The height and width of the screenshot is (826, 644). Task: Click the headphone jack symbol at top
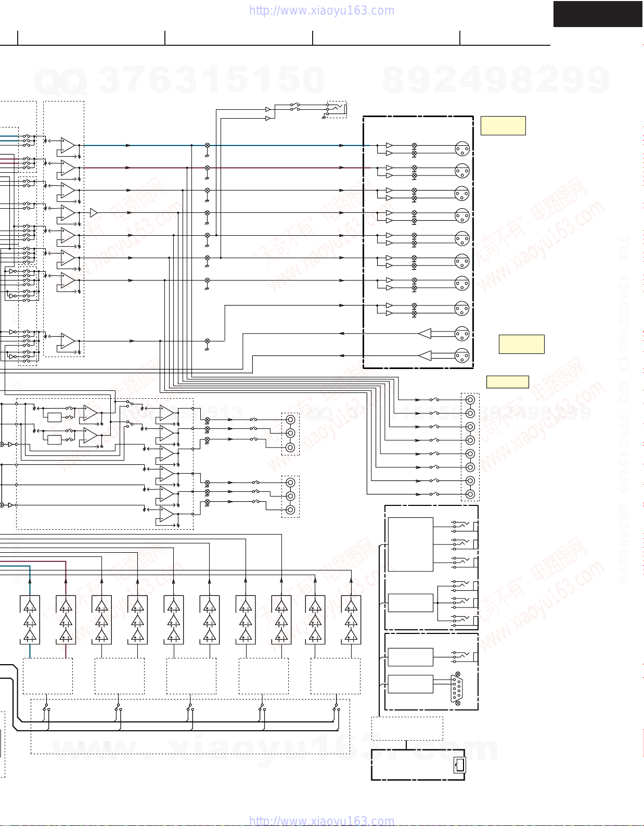[337, 109]
